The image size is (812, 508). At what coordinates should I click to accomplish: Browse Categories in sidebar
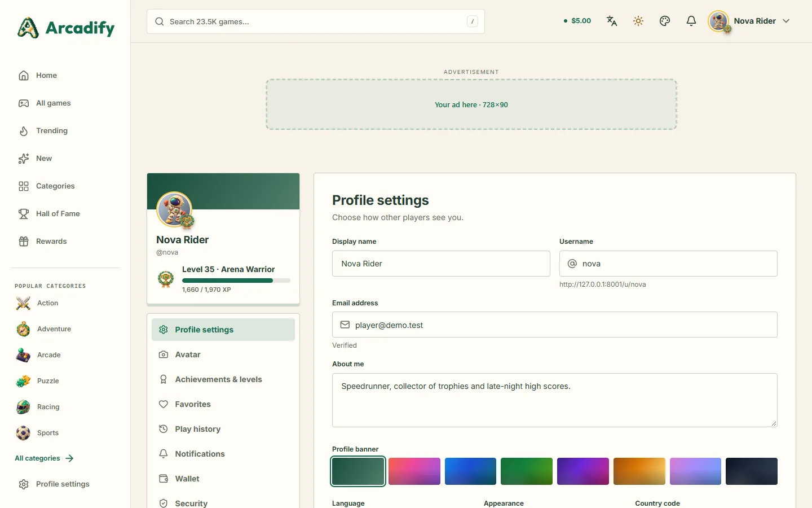[x=65, y=186]
